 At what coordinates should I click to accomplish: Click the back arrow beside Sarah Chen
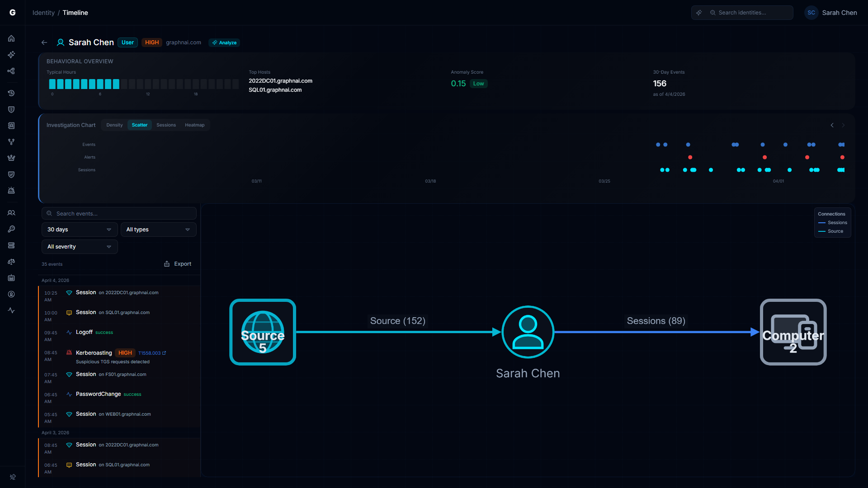pos(44,42)
